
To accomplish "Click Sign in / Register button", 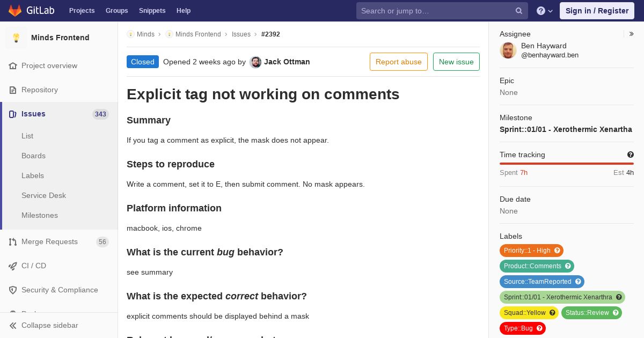I will (x=597, y=11).
